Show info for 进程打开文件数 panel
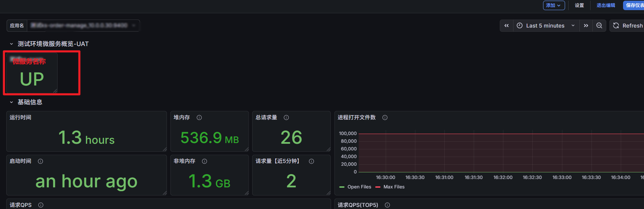Screen dimensions: 644x209 pyautogui.click(x=385, y=118)
